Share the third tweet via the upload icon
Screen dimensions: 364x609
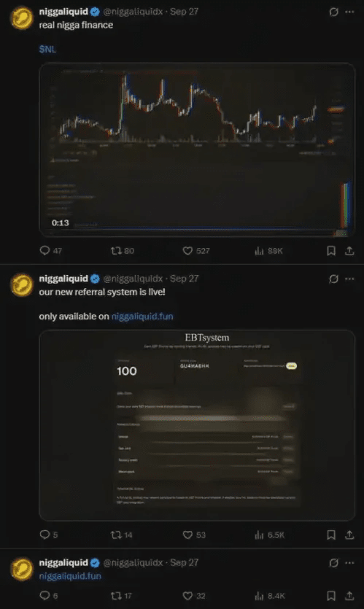pos(349,596)
